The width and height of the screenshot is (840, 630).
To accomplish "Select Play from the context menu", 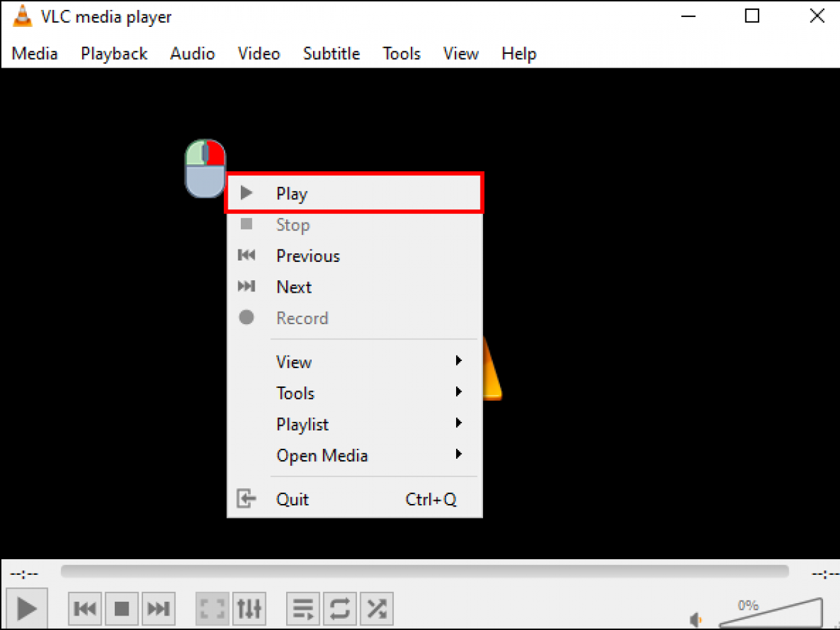I will [x=291, y=193].
